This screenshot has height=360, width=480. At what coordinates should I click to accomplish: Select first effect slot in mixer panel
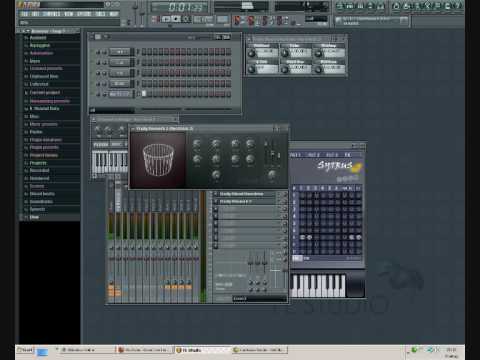[249, 194]
